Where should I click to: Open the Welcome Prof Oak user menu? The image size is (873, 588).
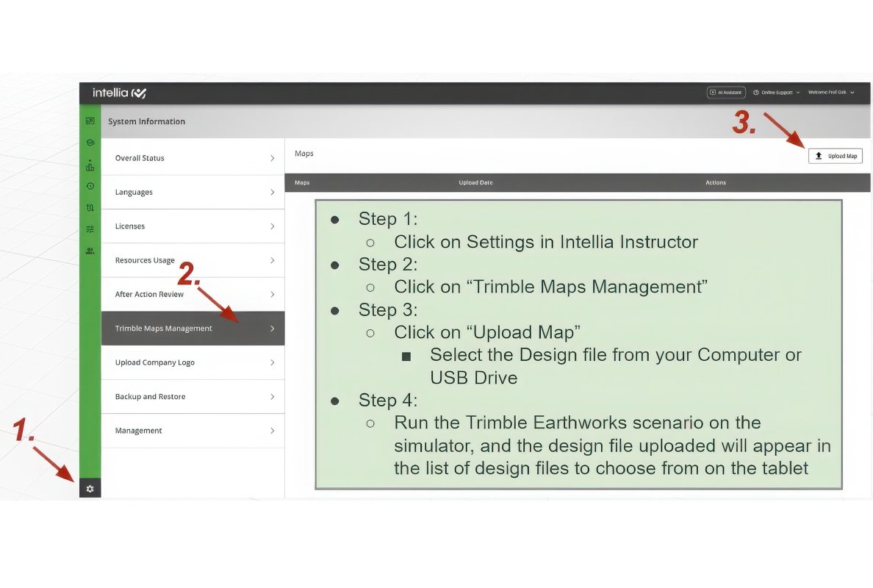pyautogui.click(x=830, y=93)
